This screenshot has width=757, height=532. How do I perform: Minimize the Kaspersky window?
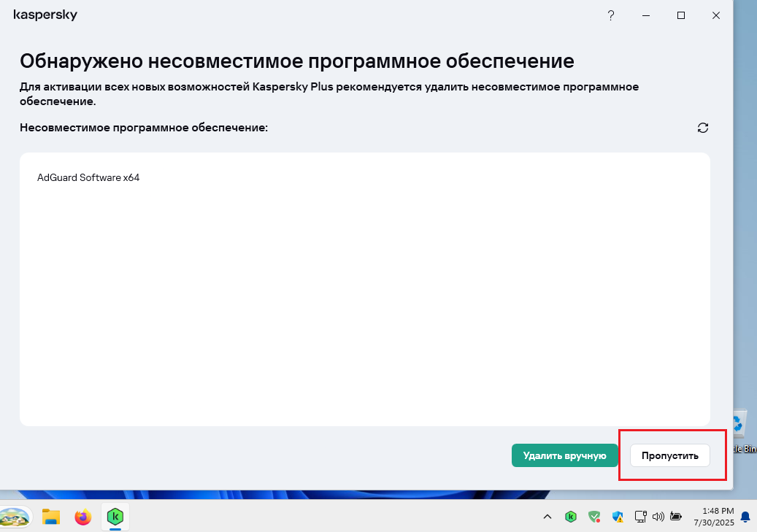coord(645,15)
